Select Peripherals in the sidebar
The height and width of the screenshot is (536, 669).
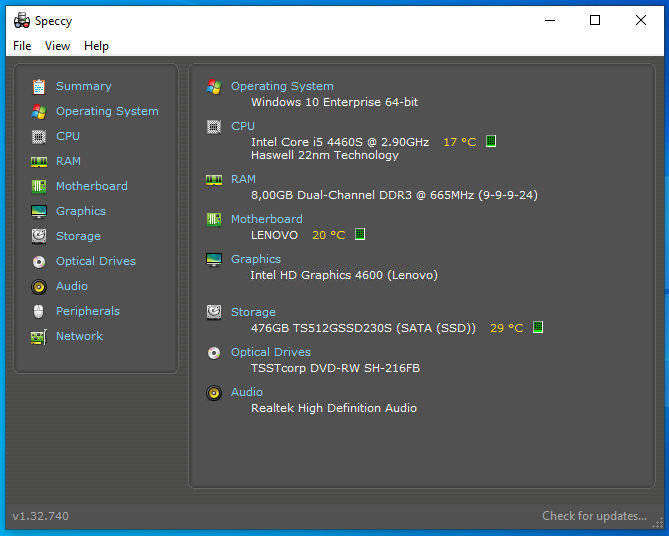click(x=87, y=311)
